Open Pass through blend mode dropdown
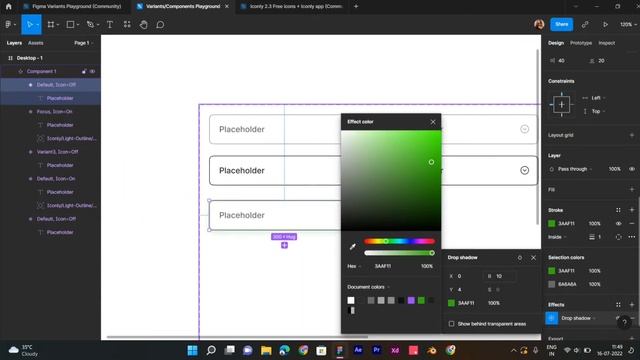 tap(574, 169)
